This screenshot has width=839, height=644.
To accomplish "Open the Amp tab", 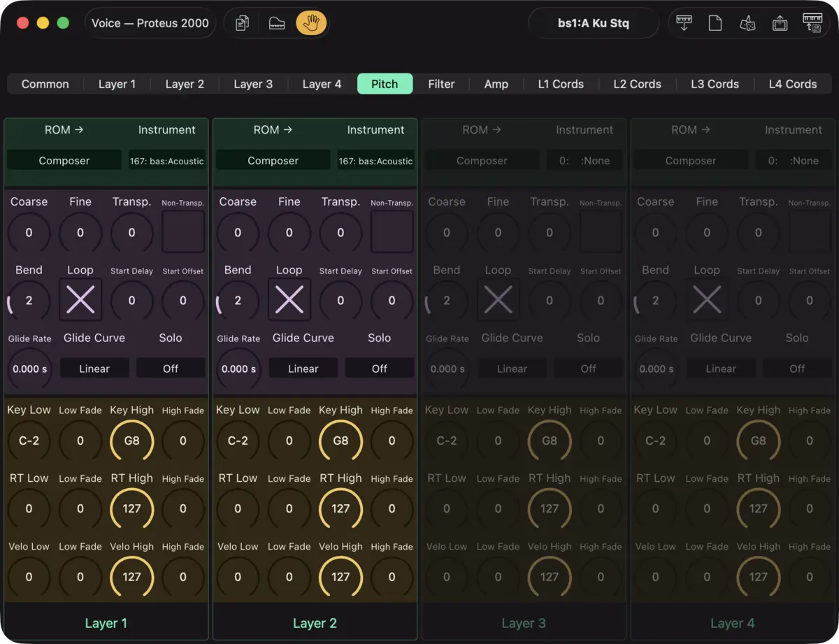I will click(x=496, y=84).
